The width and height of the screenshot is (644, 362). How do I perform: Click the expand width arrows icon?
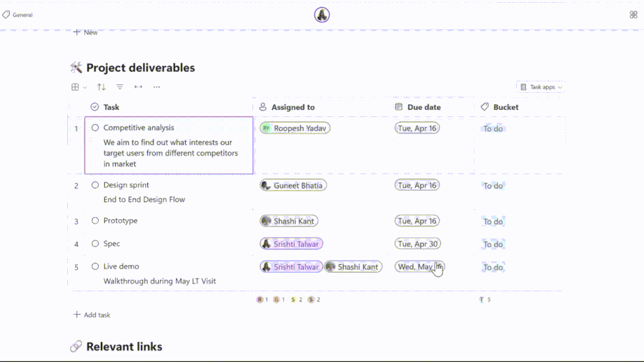click(x=139, y=87)
